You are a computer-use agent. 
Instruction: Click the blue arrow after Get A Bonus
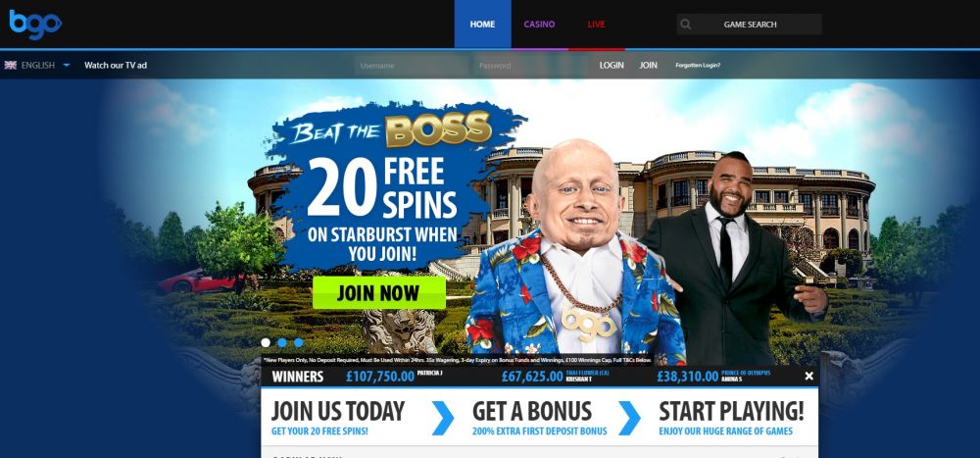click(x=629, y=418)
